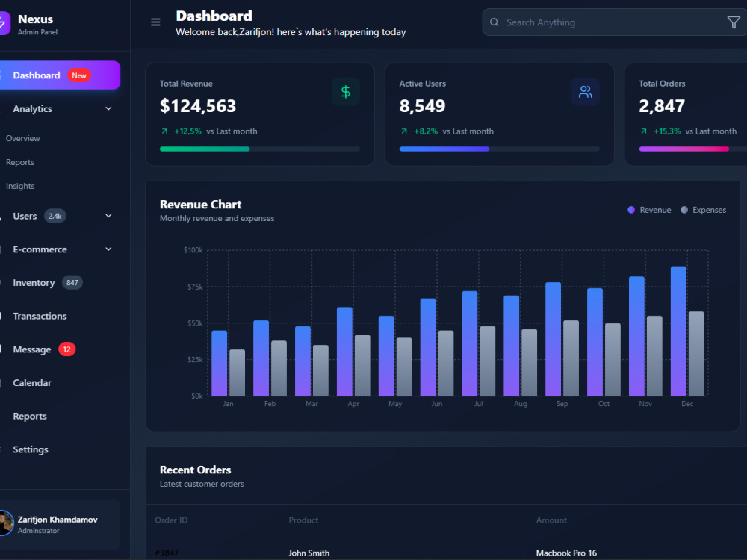The height and width of the screenshot is (560, 747).
Task: Open the Dashboard menu item
Action: [60, 75]
